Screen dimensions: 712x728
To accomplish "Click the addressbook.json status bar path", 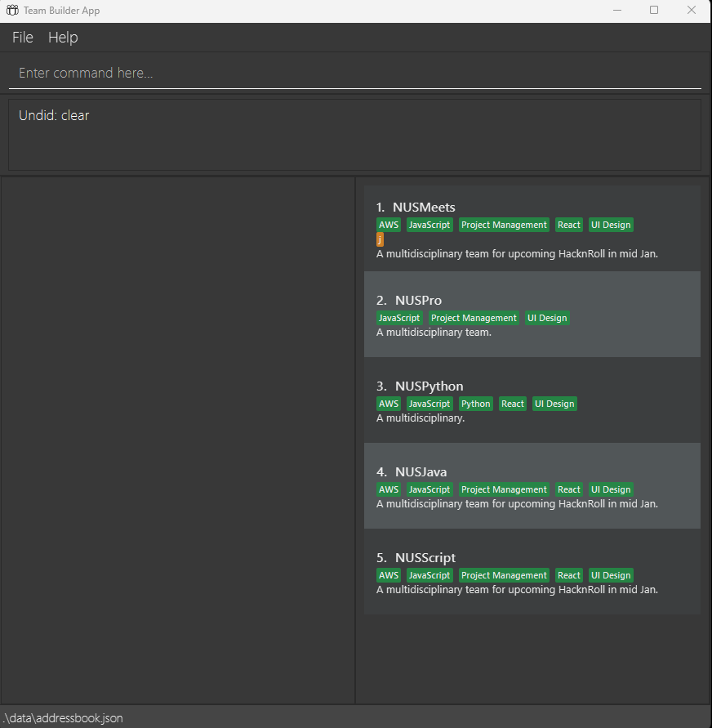I will coord(63,717).
